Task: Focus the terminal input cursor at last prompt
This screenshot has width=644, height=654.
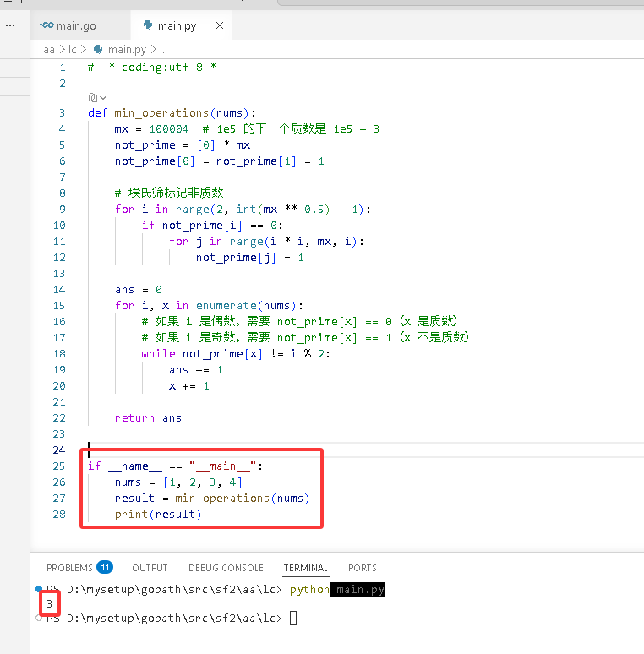Action: (293, 618)
